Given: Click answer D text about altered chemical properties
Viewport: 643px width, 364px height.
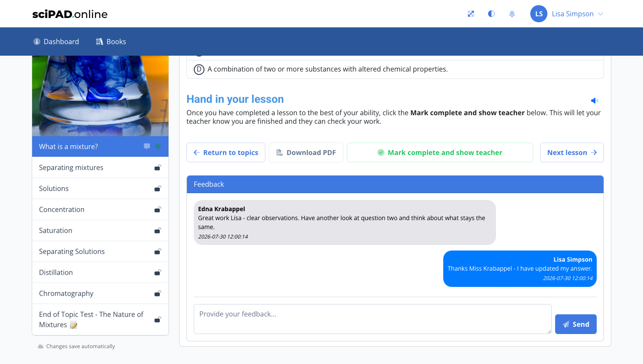Looking at the screenshot, I should click(x=328, y=69).
